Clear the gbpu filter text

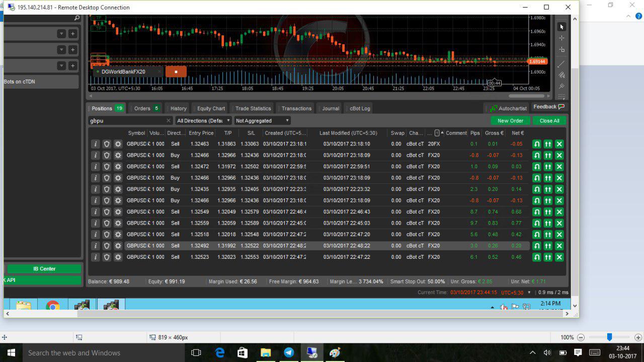169,121
